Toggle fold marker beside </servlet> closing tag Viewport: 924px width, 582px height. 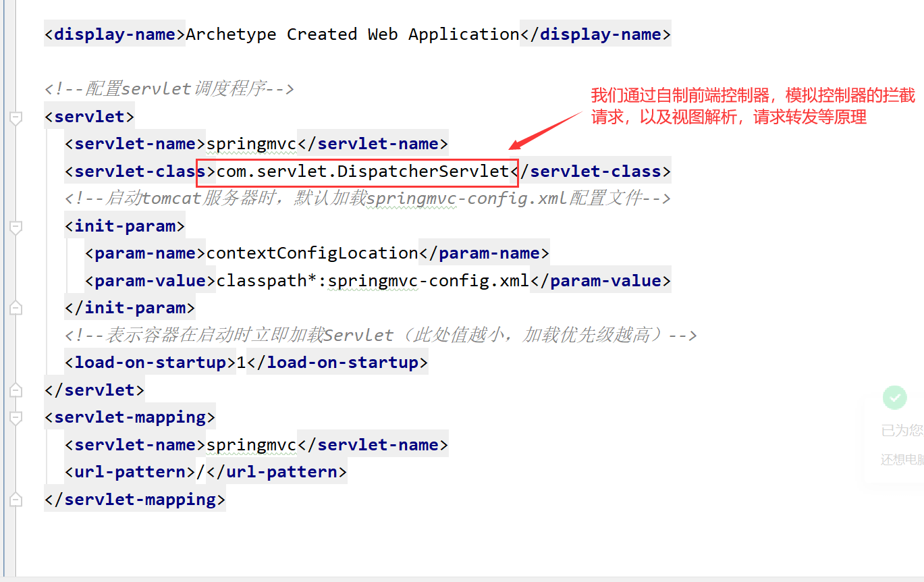pos(16,390)
